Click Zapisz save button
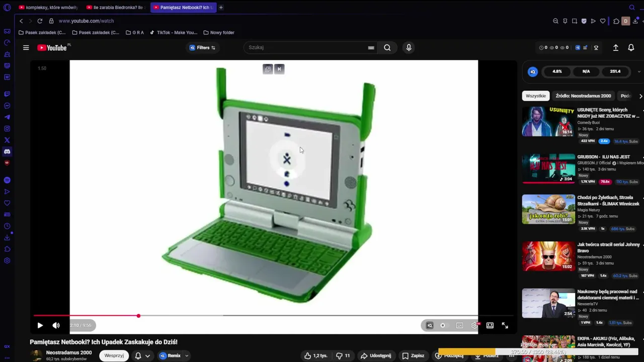 click(x=413, y=355)
